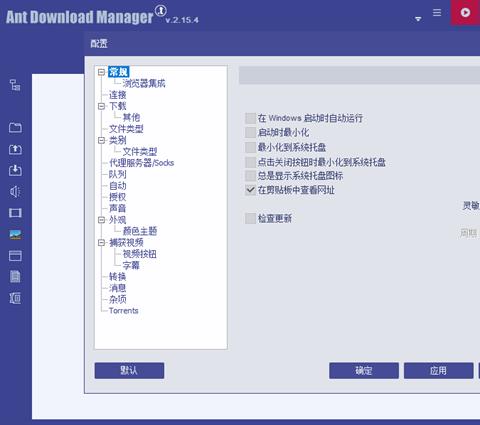The width and height of the screenshot is (480, 425).
Task: Click the 应用 button
Action: (439, 371)
